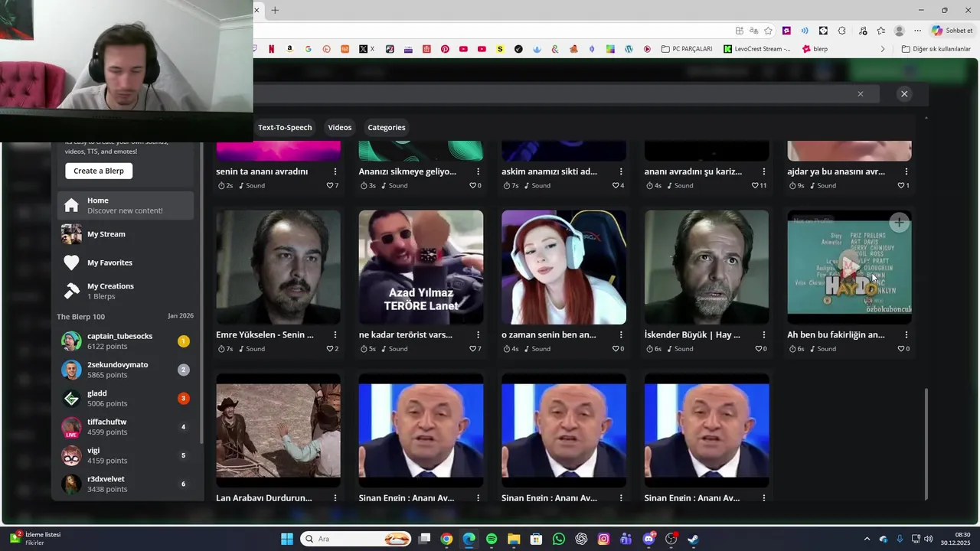
Task: Like the 'ananı avradını şu kariz...' sound
Action: 756,185
